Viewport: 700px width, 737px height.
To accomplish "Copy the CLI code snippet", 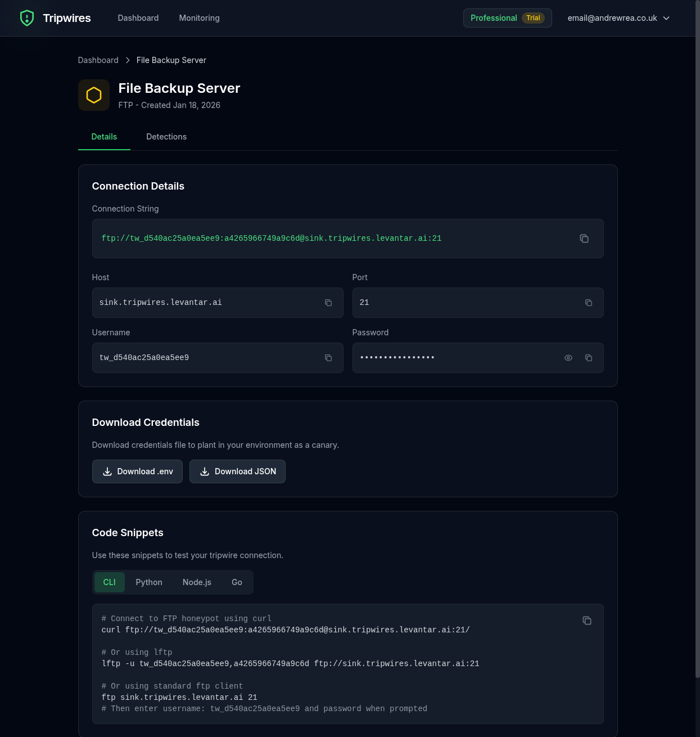I will point(587,621).
